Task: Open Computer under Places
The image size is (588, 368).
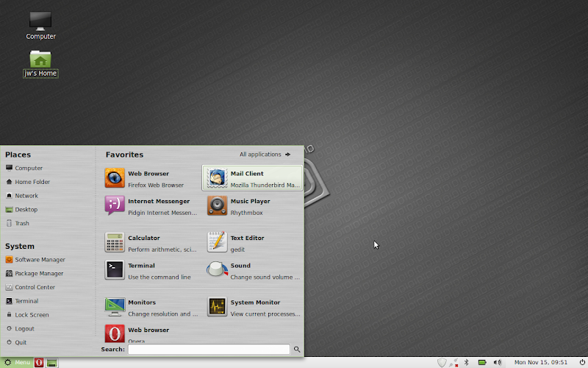Action: 24,169
